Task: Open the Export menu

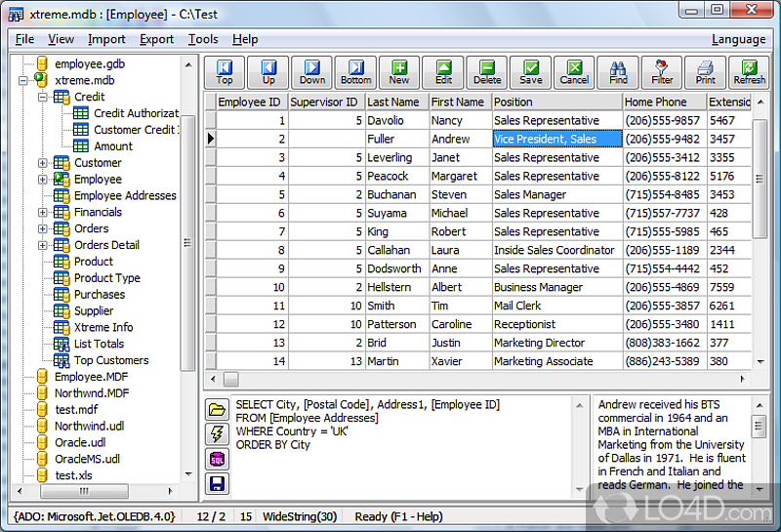Action: 156,39
